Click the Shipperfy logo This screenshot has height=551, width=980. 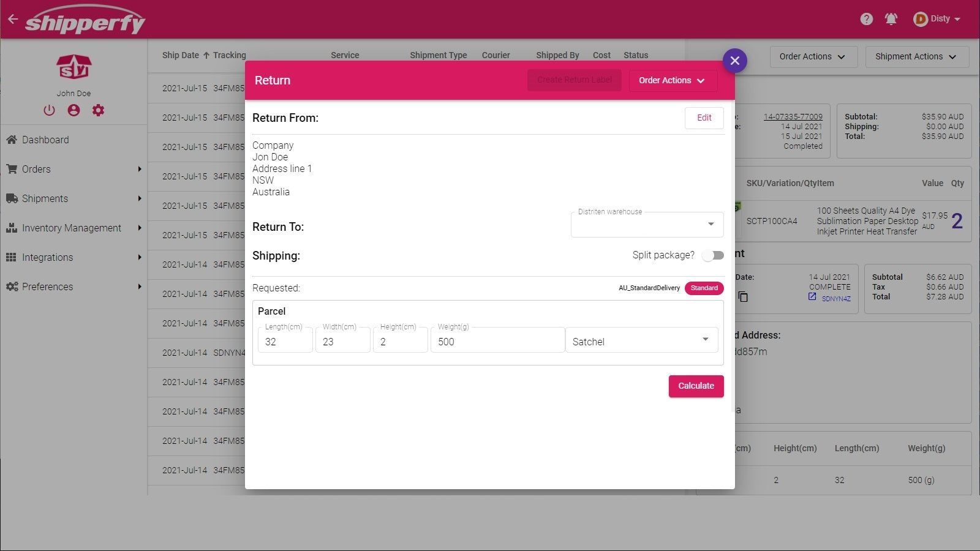click(85, 20)
